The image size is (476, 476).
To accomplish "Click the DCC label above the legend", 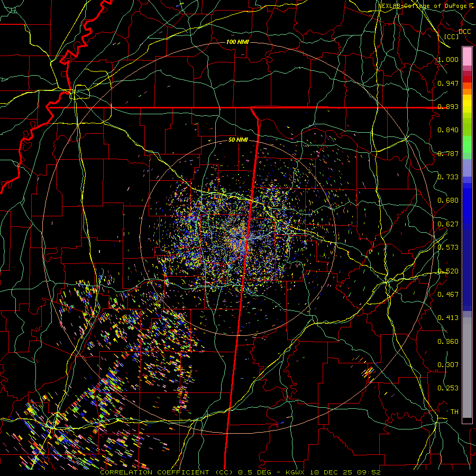I will click(x=464, y=32).
